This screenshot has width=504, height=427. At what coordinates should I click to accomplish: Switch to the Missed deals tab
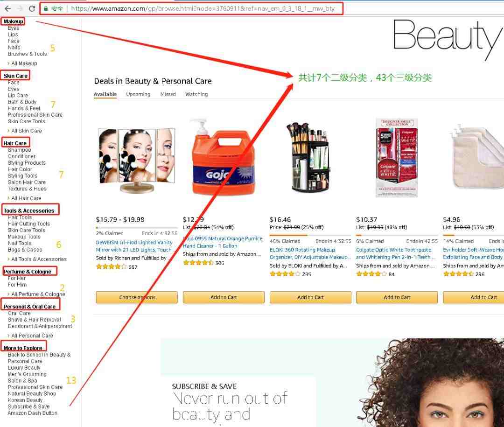tap(168, 94)
